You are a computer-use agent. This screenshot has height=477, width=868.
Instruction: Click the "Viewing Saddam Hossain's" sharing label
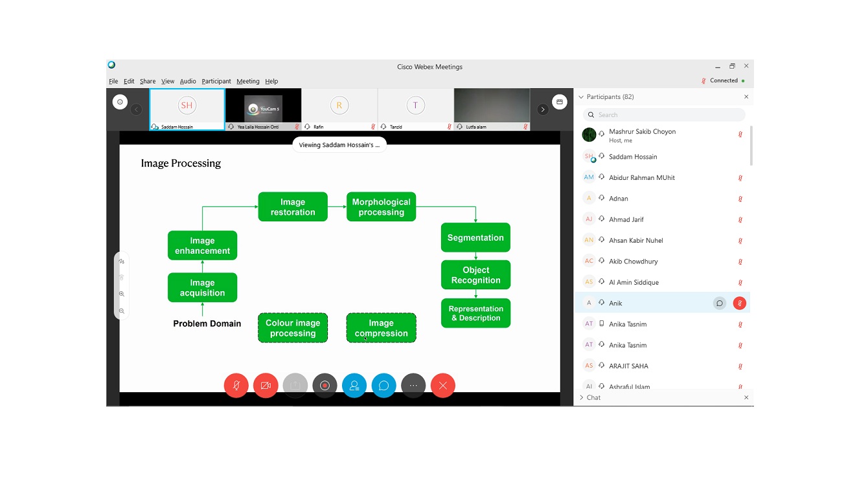pos(339,145)
